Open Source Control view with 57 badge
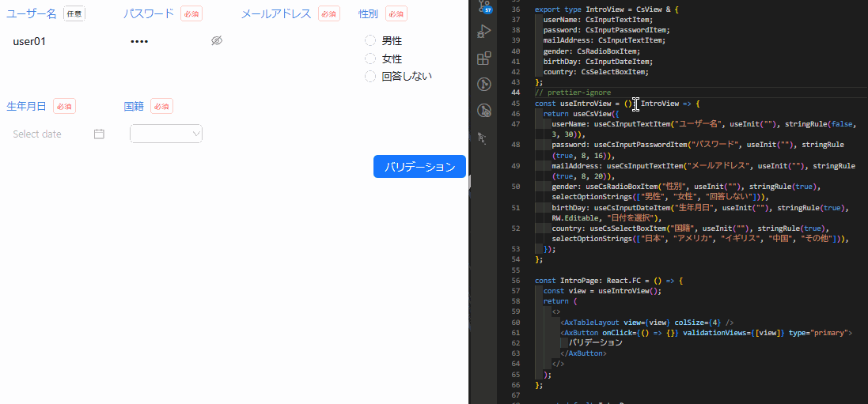This screenshot has width=868, height=404. tap(483, 6)
